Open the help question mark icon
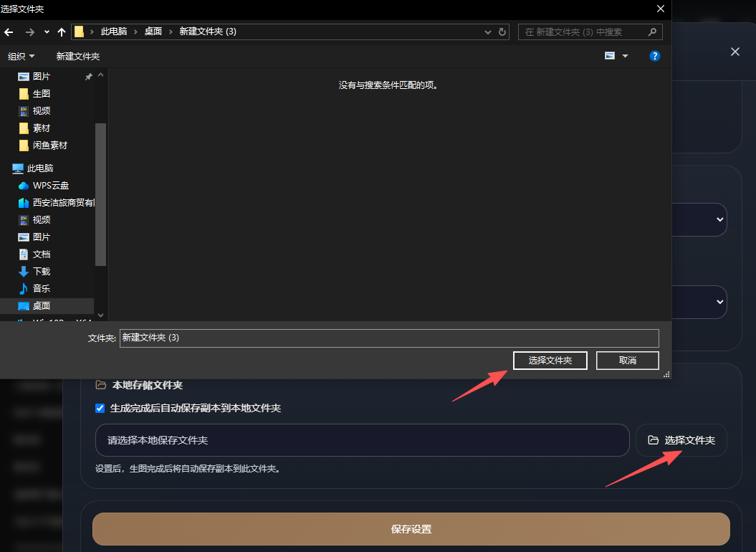Screen dimensions: 756x552 click(x=654, y=56)
